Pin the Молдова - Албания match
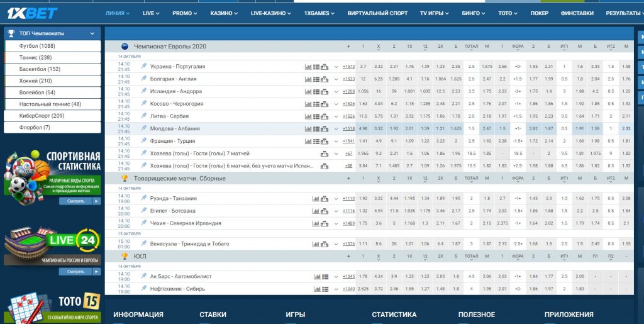 point(144,128)
